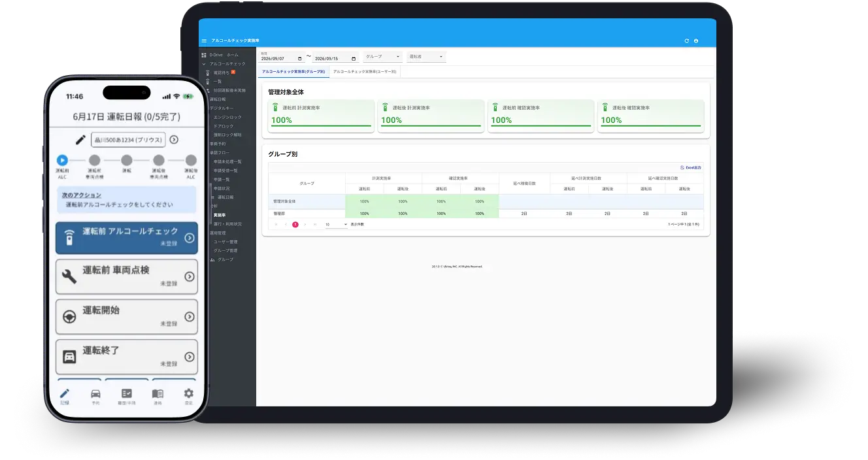The width and height of the screenshot is (868, 460).
Task: Tap the pencil edit icon beside the vehicle
Action: coord(80,139)
